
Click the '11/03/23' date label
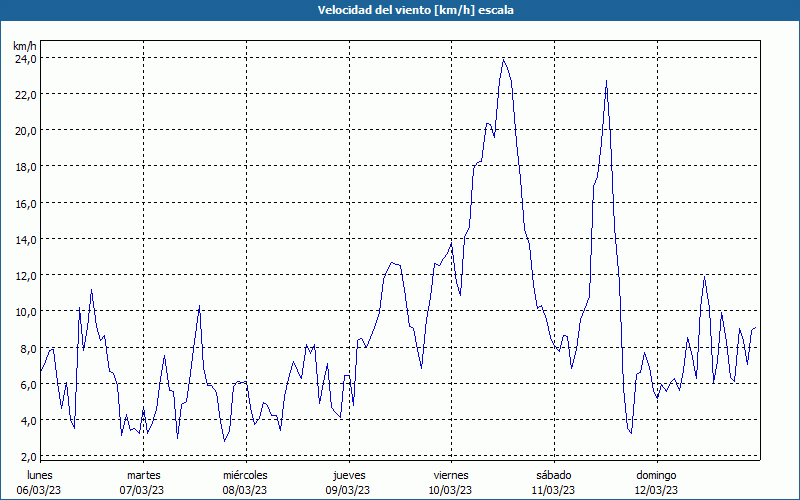point(553,490)
